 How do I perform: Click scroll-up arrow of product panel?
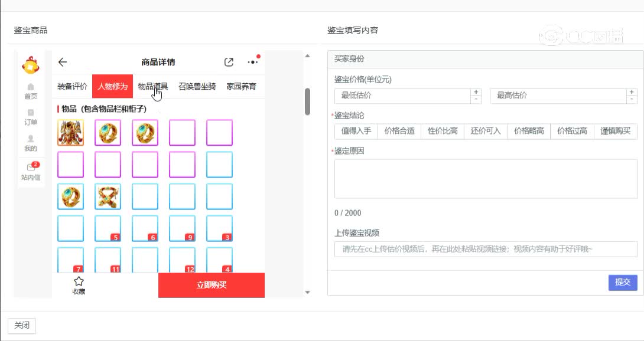pyautogui.click(x=308, y=56)
